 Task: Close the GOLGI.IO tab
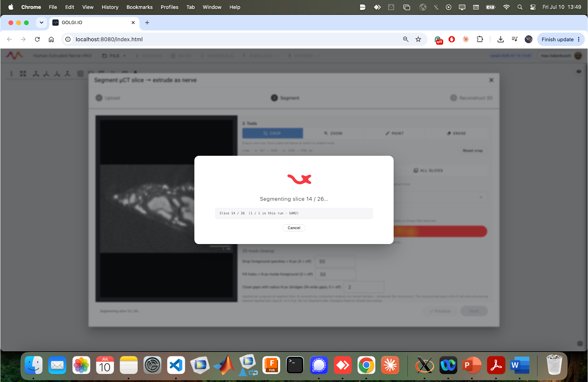(x=133, y=23)
